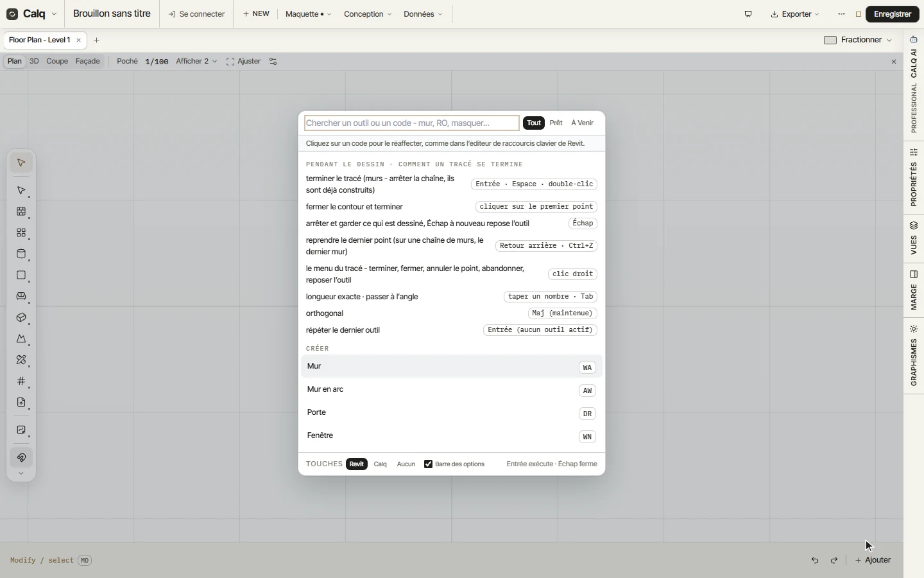
Task: Click Se connecter to sign in
Action: [196, 14]
